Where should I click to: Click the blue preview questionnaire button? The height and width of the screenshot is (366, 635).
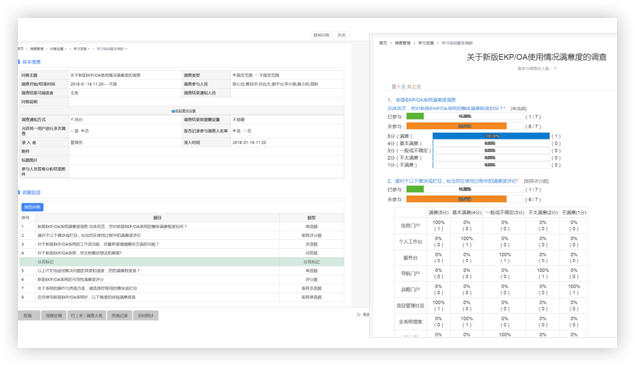(x=32, y=207)
